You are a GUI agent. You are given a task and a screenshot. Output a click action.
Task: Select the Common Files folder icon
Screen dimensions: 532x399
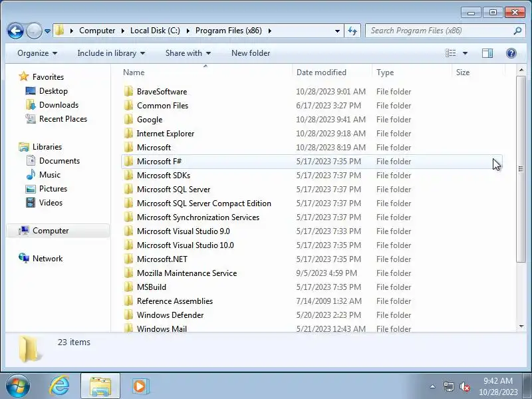[x=128, y=105]
